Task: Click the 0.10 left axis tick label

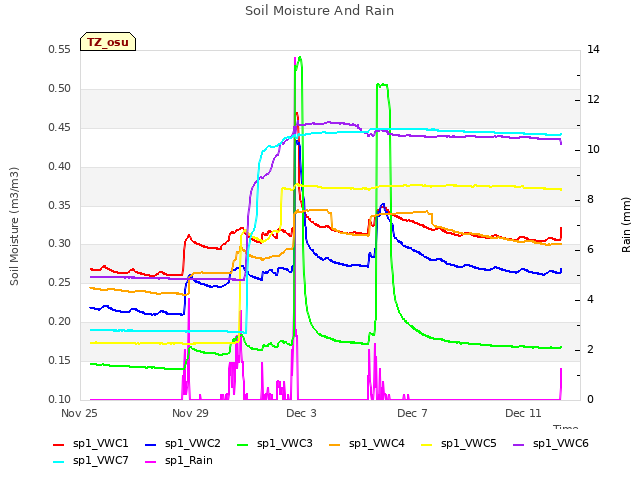Action: [x=59, y=399]
